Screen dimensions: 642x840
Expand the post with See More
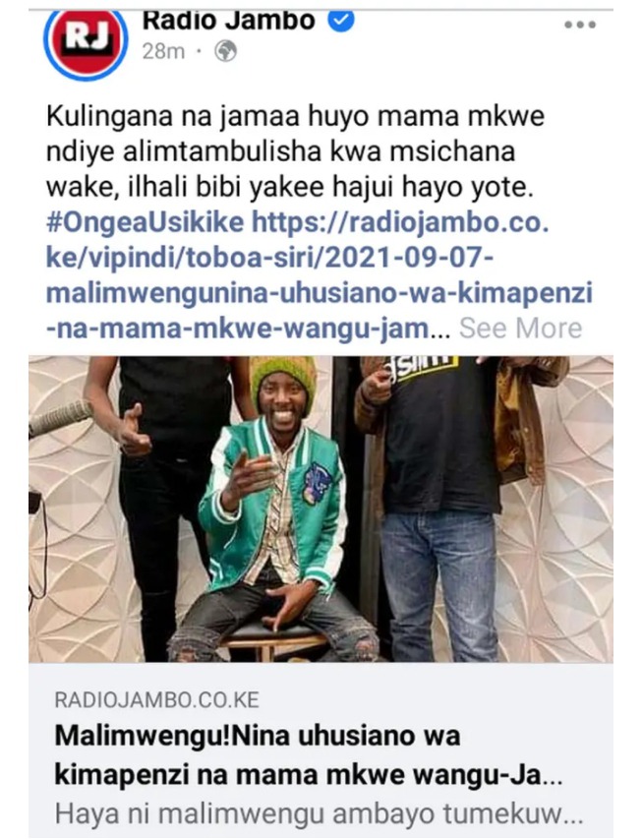(520, 328)
